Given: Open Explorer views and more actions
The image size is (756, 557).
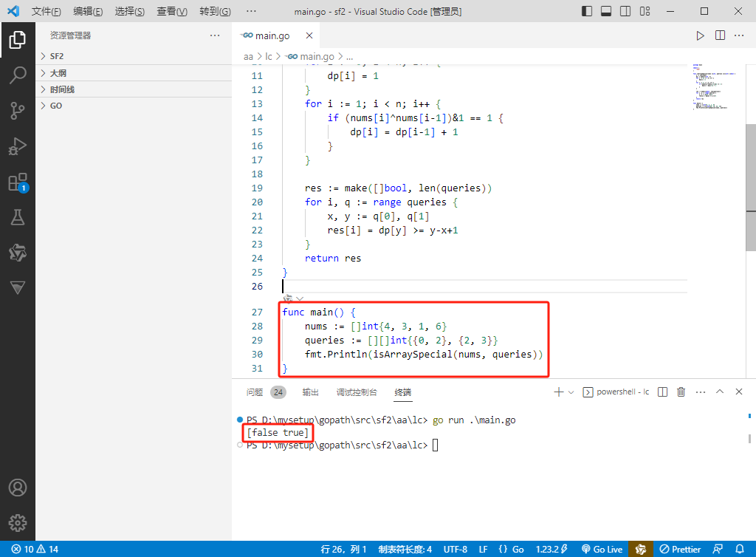Looking at the screenshot, I should coord(215,35).
